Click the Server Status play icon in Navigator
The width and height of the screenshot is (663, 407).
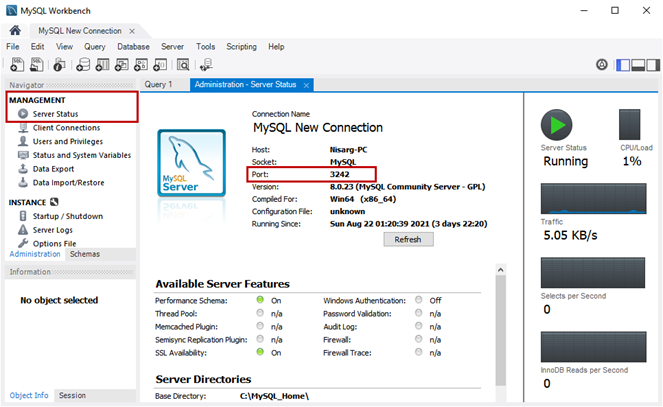click(23, 114)
